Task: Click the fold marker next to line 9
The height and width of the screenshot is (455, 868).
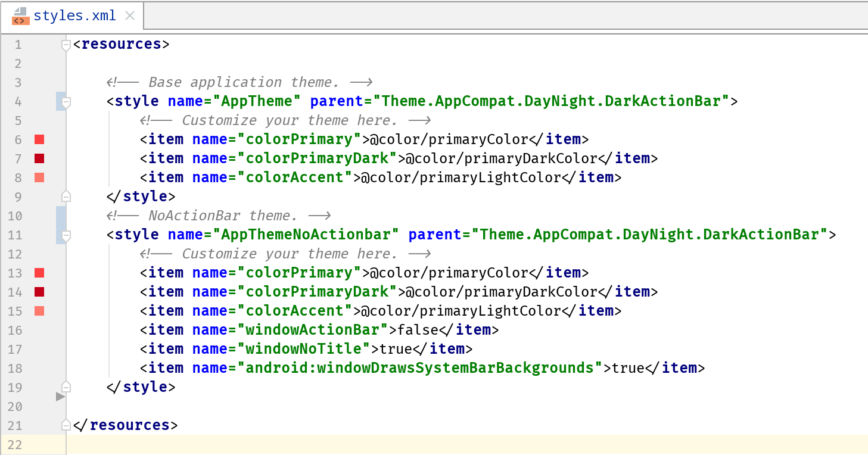Action: 66,196
